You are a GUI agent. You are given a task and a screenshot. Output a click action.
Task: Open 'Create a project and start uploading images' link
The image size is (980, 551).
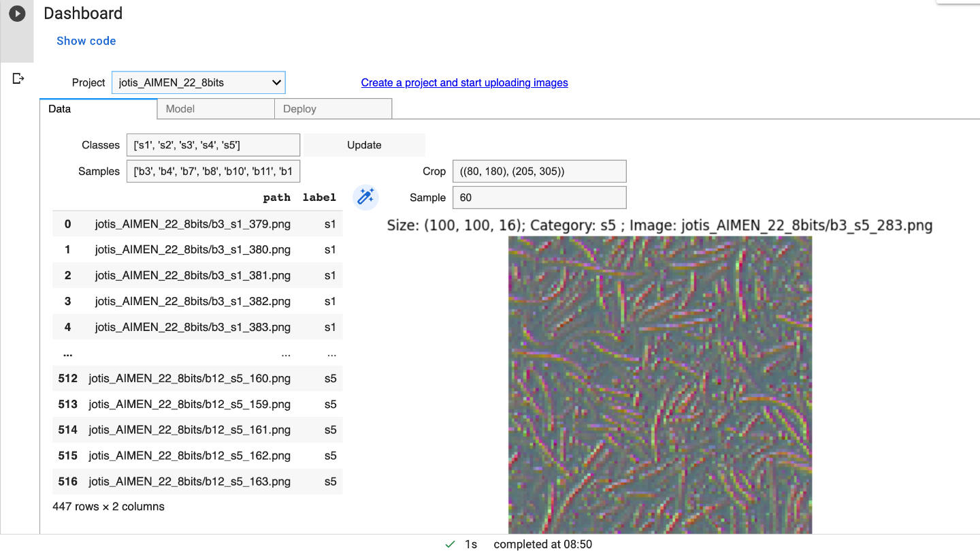coord(464,82)
